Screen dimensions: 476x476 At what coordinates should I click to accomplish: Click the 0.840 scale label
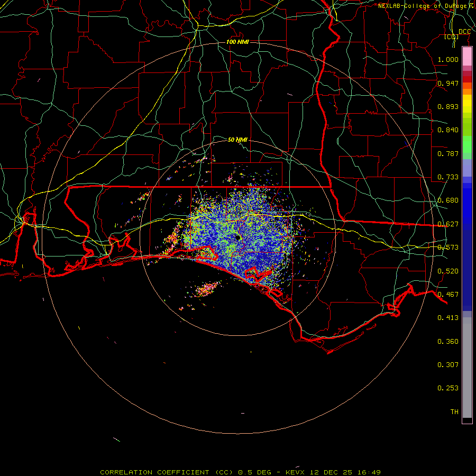point(448,130)
